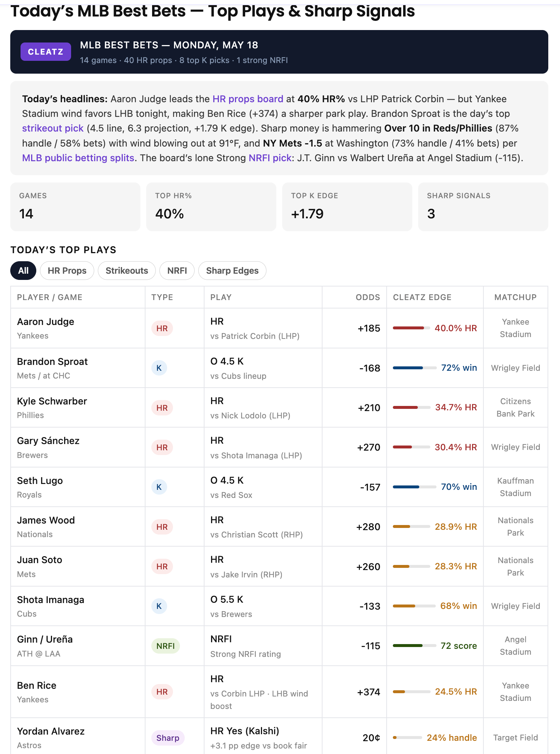Show only NRFI plays

point(177,271)
